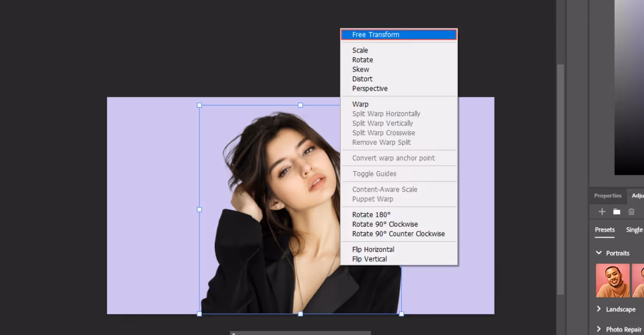Click Toggle Guides in the menu

(375, 174)
